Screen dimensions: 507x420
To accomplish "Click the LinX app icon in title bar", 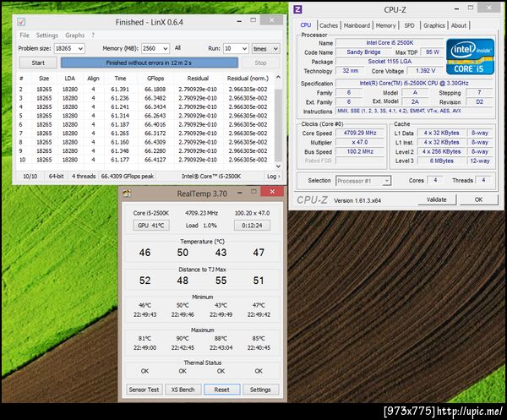I will (x=21, y=22).
